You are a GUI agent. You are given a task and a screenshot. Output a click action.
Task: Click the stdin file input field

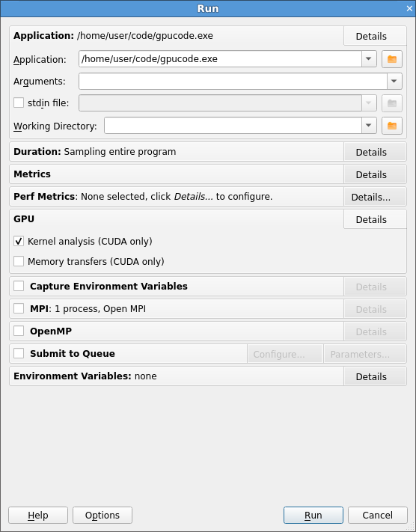pyautogui.click(x=220, y=103)
